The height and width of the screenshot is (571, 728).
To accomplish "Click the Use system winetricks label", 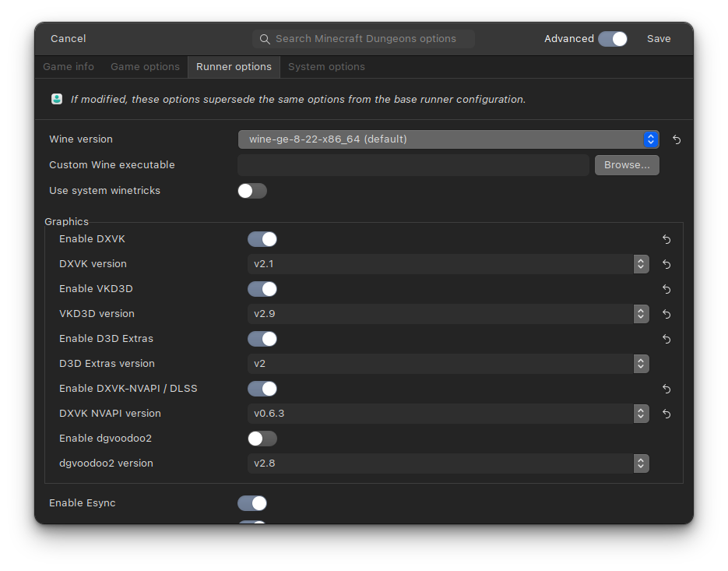I will coord(104,191).
